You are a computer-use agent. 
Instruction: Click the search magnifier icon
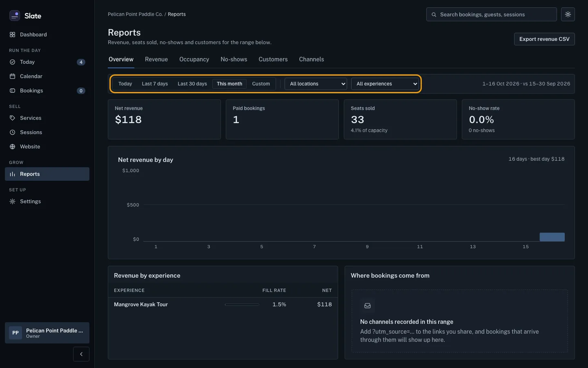tap(434, 15)
